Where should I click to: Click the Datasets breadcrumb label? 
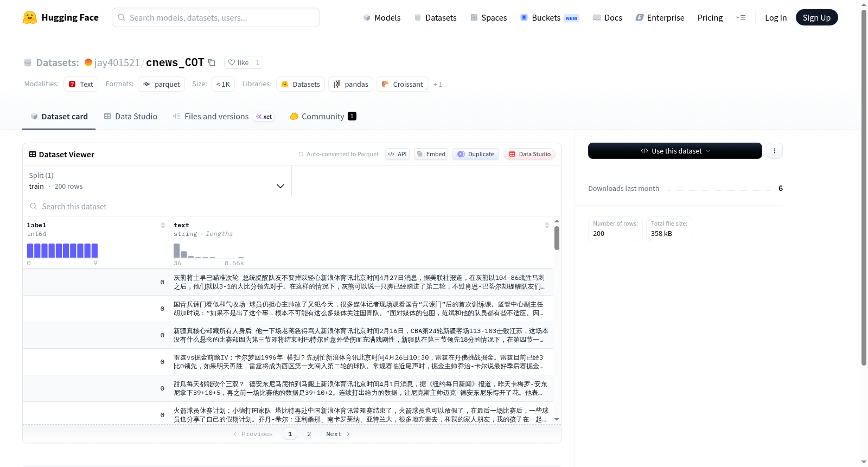58,62
